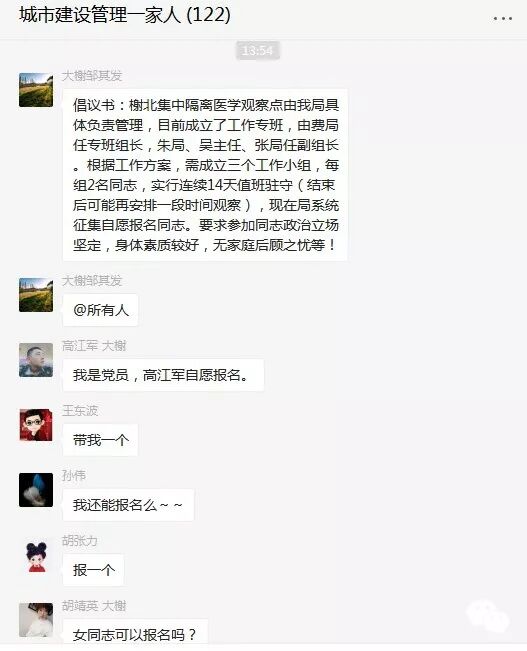Click the @所有人 mention bubble
Image resolution: width=527 pixels, height=651 pixels.
pyautogui.click(x=100, y=310)
